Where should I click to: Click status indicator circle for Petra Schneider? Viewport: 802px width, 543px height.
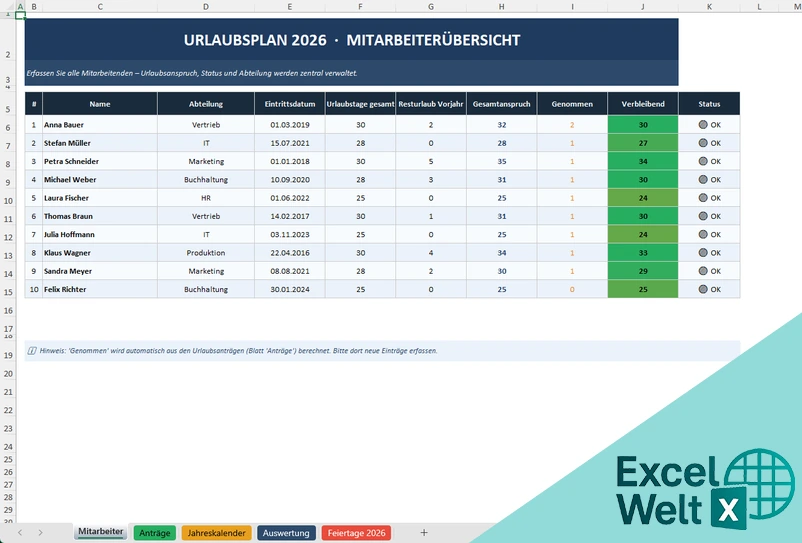(703, 161)
